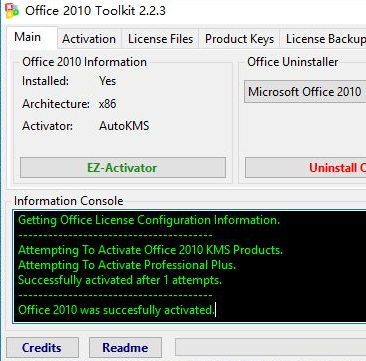
Task: Return to the Main tab
Action: pyautogui.click(x=28, y=37)
